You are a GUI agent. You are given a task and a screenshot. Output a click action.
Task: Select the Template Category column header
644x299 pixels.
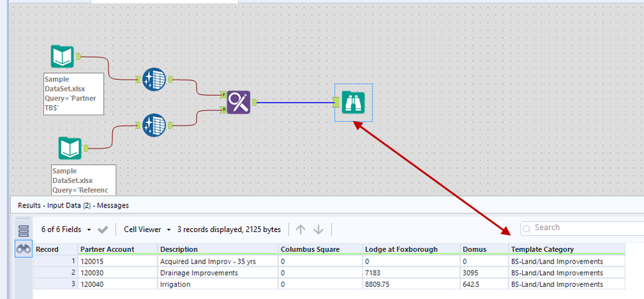pos(567,249)
